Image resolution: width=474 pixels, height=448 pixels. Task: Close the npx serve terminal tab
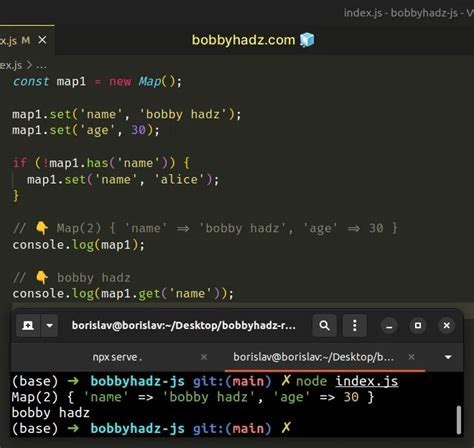coord(204,357)
